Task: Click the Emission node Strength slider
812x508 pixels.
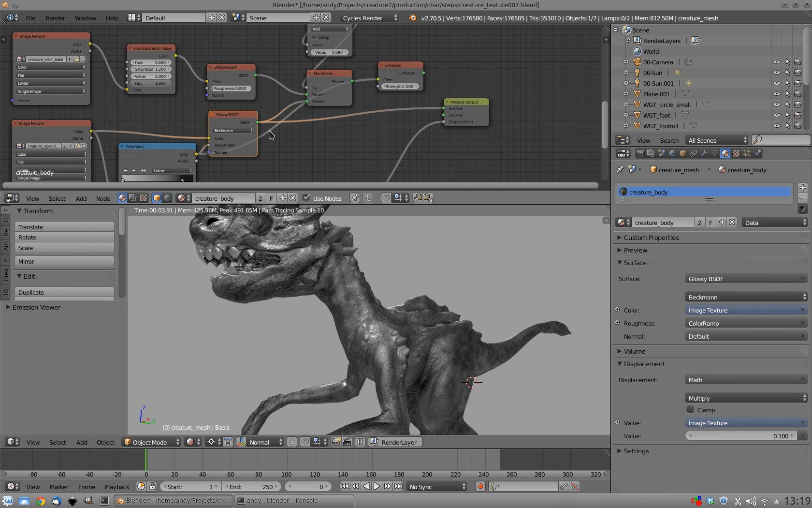Action: (x=400, y=87)
